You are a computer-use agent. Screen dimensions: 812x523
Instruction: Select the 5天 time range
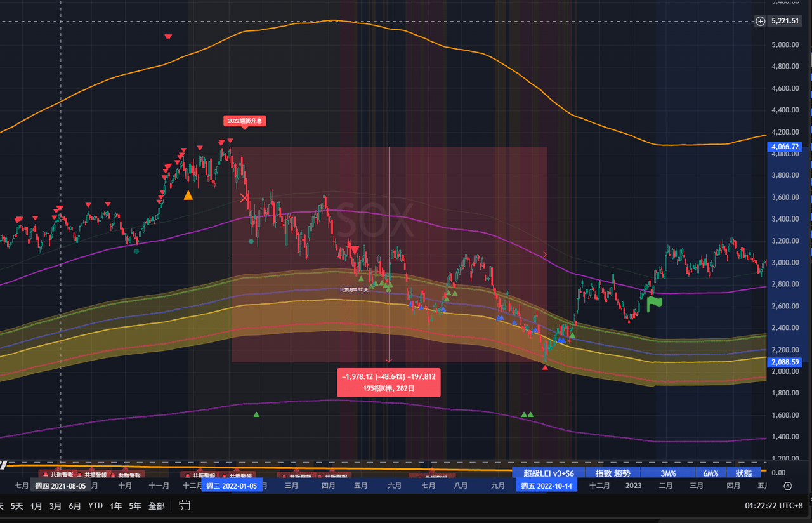(x=16, y=506)
